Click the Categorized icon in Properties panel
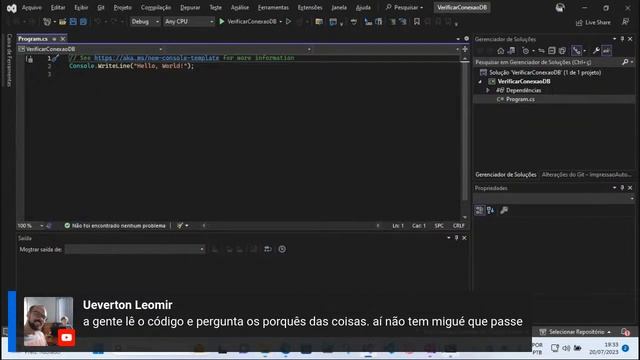 coord(479,210)
